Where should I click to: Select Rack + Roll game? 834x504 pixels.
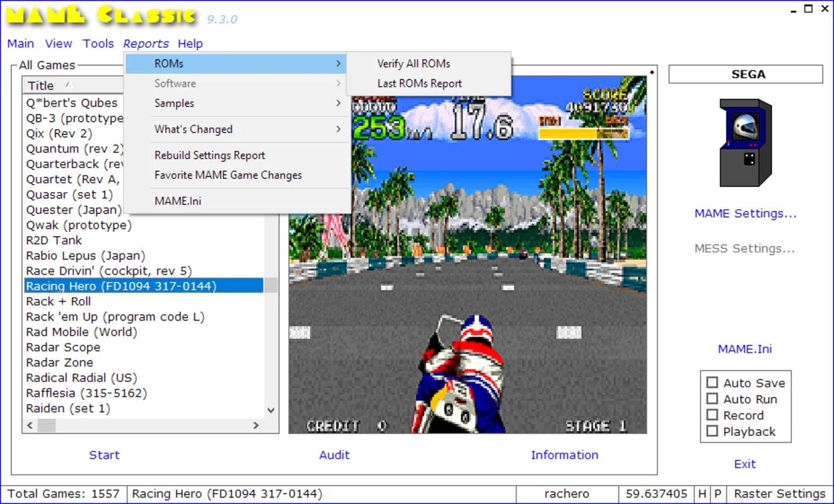[59, 301]
